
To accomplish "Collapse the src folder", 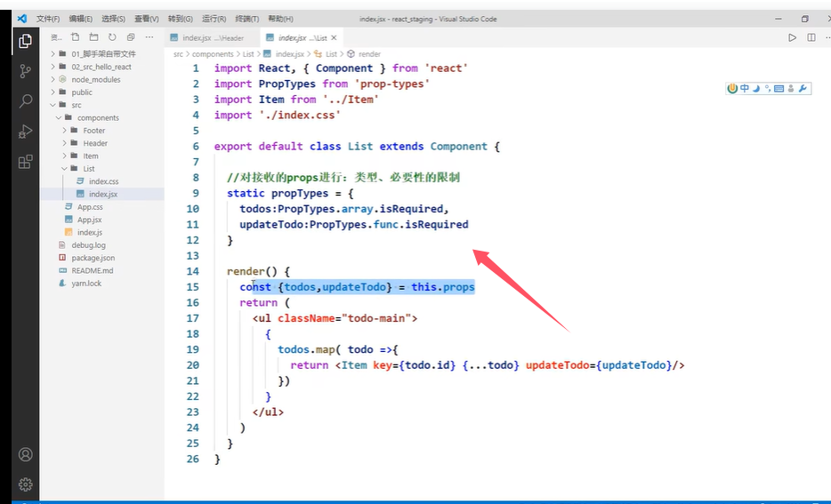I will pos(101,105).
